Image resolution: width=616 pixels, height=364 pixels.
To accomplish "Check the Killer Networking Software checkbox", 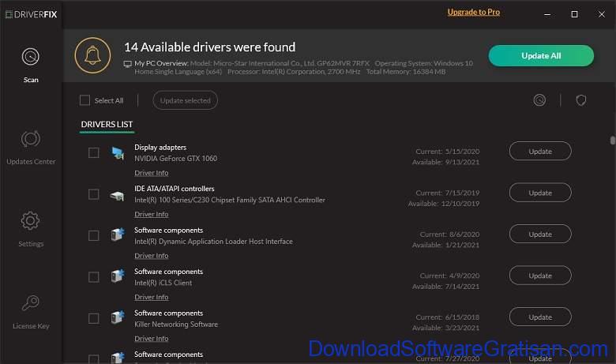I will 93,318.
